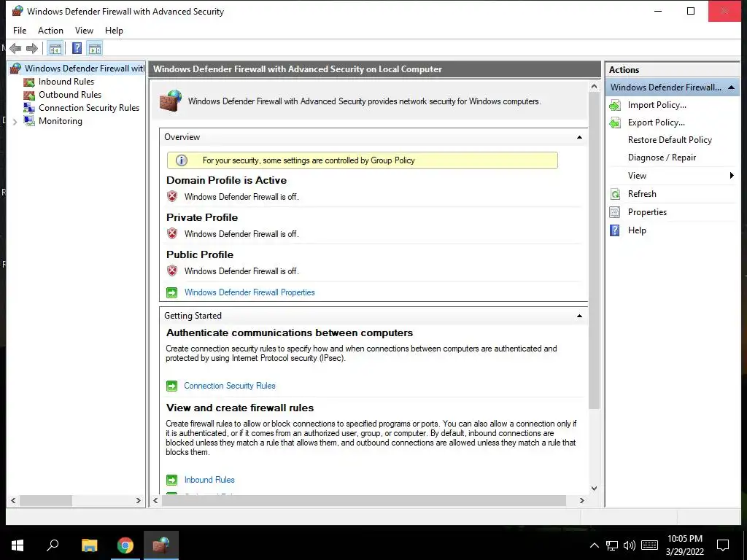Open File Explorer from the taskbar

(89, 545)
